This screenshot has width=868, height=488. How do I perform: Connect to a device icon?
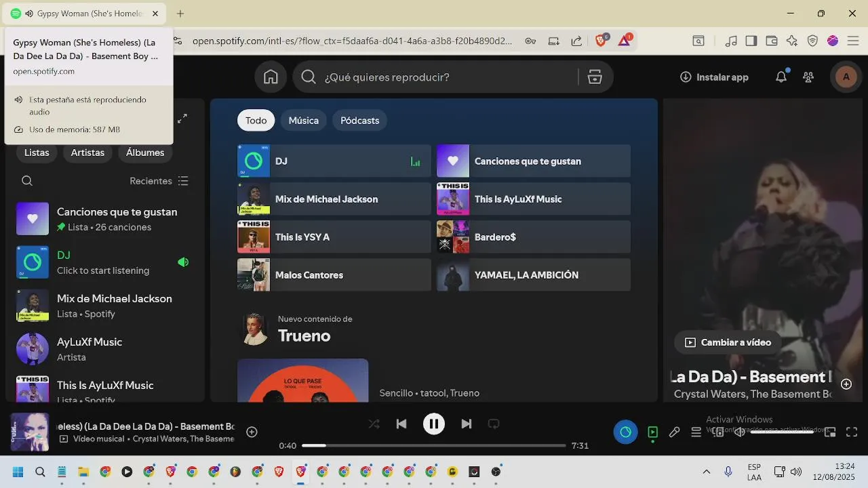pyautogui.click(x=718, y=432)
